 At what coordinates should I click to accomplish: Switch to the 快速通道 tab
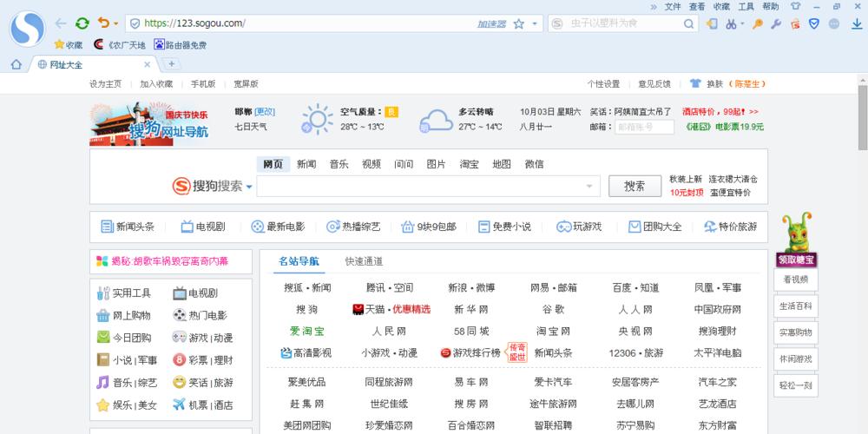point(364,261)
